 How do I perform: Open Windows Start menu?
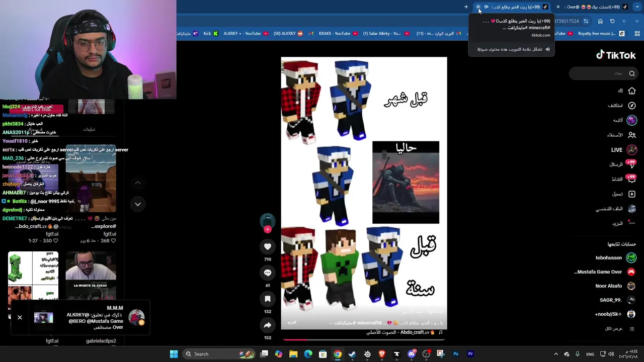[x=174, y=354]
